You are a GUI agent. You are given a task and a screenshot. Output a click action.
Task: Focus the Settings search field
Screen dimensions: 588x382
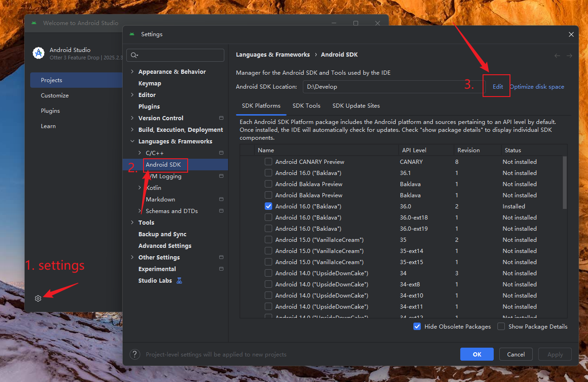tap(175, 55)
